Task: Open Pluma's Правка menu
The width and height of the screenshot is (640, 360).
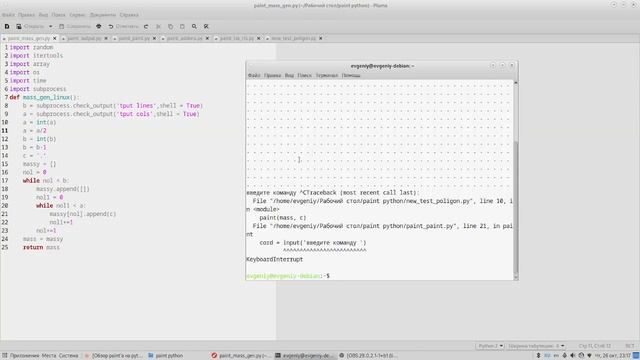Action: click(26, 15)
